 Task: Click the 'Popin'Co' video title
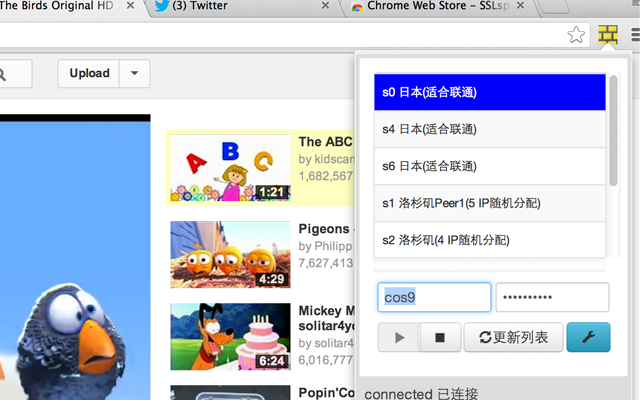(x=327, y=393)
